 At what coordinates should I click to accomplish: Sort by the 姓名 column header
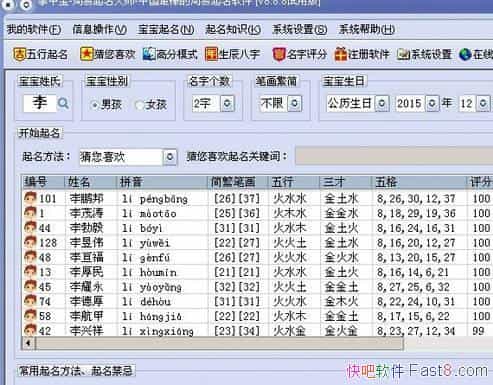91,182
